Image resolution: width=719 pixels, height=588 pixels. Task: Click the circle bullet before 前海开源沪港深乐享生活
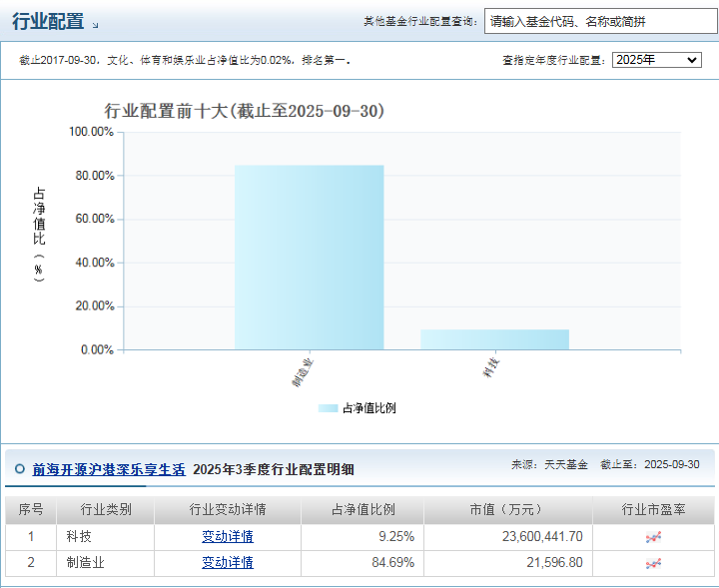pos(20,469)
